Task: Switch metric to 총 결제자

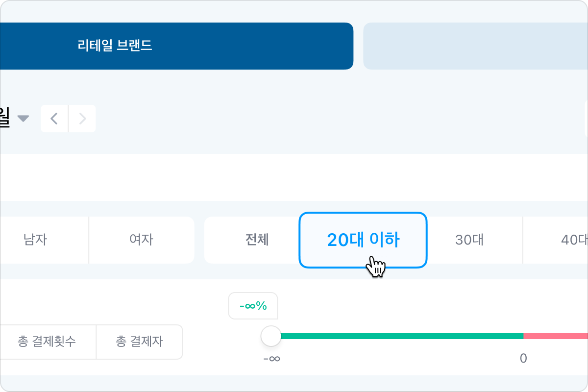Action: [139, 342]
